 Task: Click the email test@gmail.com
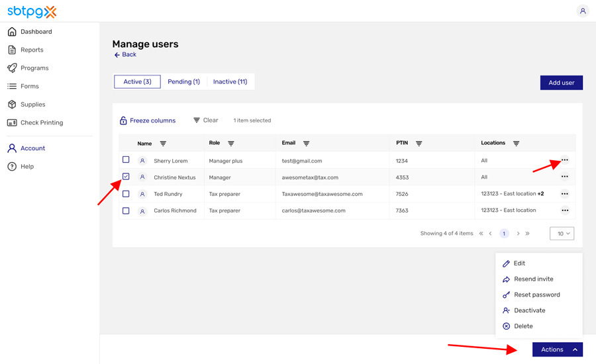[x=302, y=161]
